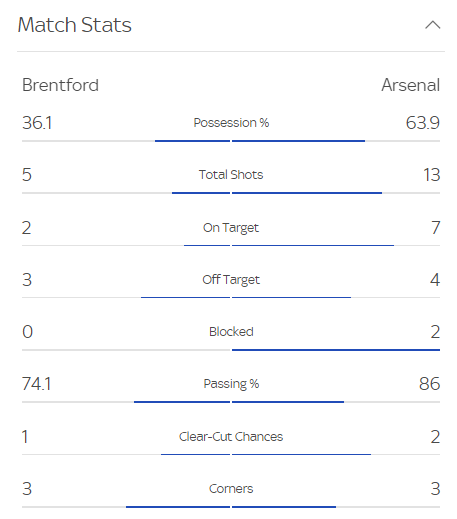
Task: Select the Brentford team name
Action: point(60,85)
